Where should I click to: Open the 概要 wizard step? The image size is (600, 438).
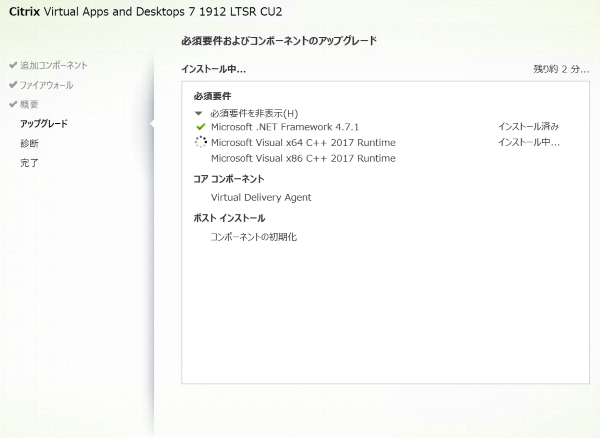pos(29,104)
